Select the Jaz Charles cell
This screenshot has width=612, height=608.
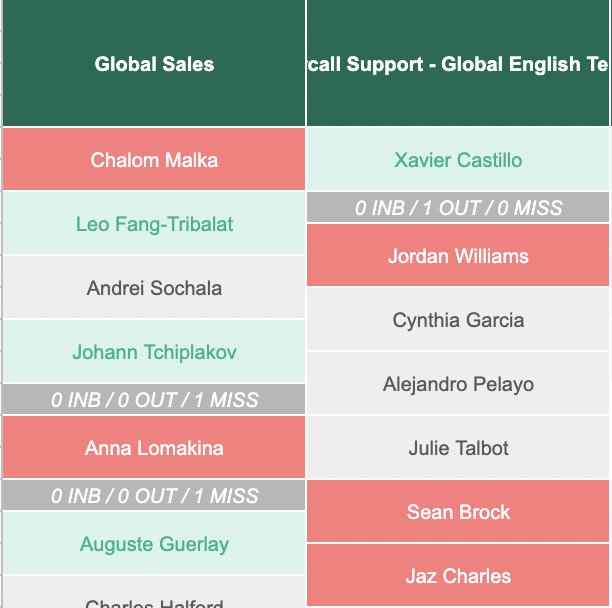tap(459, 576)
